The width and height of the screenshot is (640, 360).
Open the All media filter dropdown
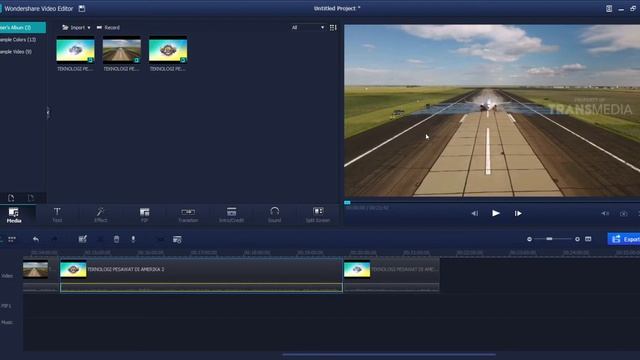[x=307, y=27]
